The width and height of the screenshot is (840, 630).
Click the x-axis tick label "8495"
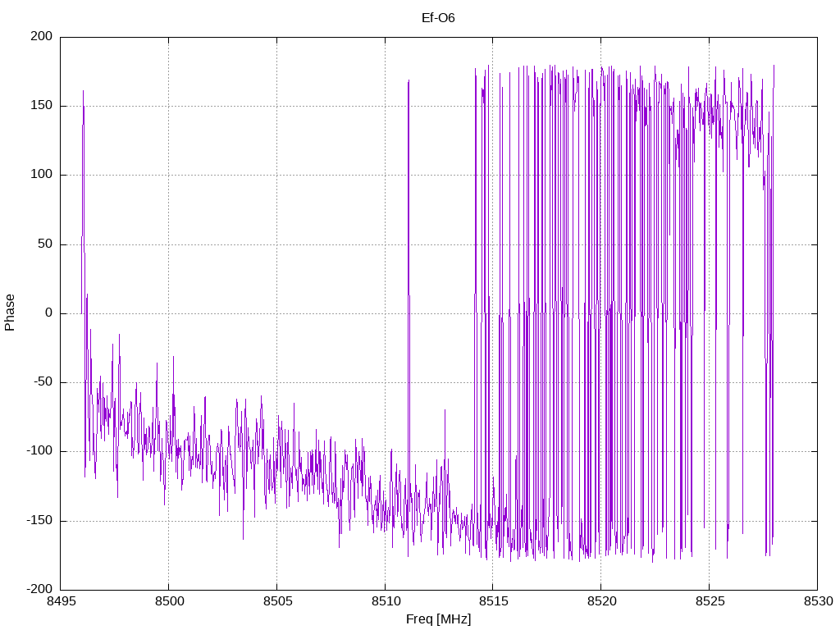click(x=61, y=601)
